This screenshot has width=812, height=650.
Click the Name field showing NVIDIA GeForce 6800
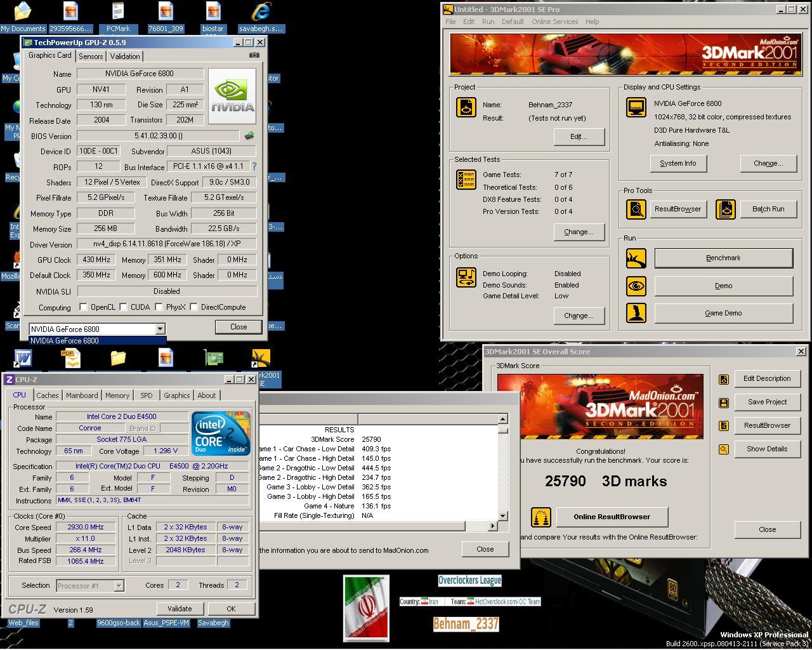pyautogui.click(x=140, y=74)
